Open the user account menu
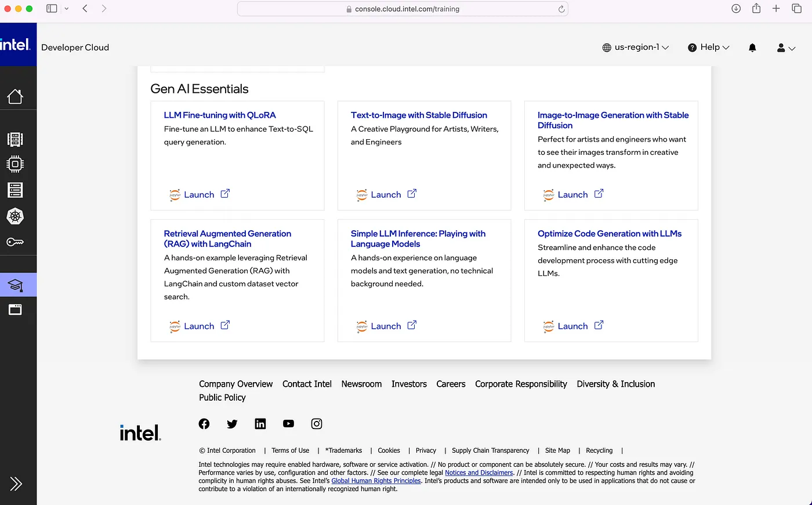Image resolution: width=812 pixels, height=505 pixels. click(x=786, y=48)
